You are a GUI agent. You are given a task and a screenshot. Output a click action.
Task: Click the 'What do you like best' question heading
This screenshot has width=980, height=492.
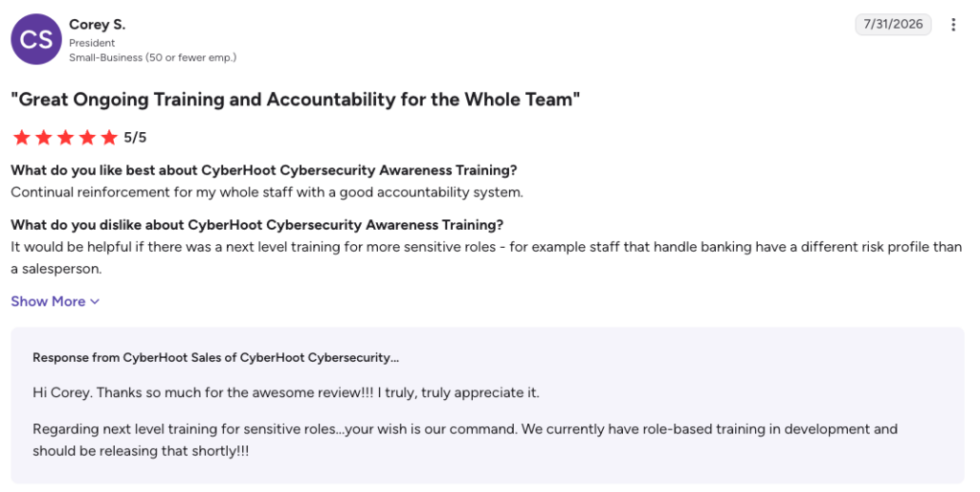(264, 170)
